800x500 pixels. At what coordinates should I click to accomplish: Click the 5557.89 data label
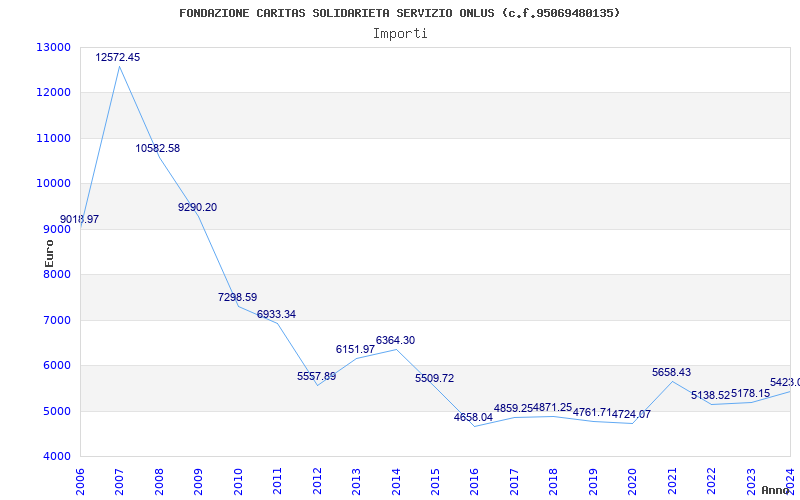coord(316,377)
